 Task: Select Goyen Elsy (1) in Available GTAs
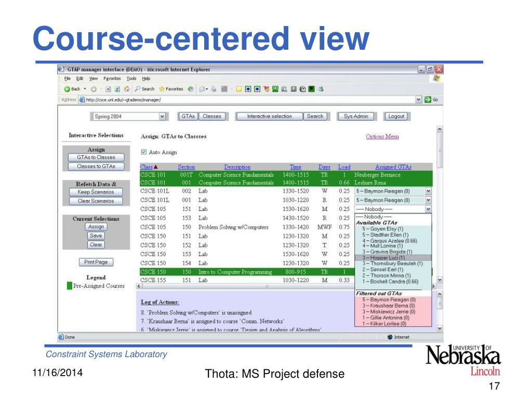(393, 229)
